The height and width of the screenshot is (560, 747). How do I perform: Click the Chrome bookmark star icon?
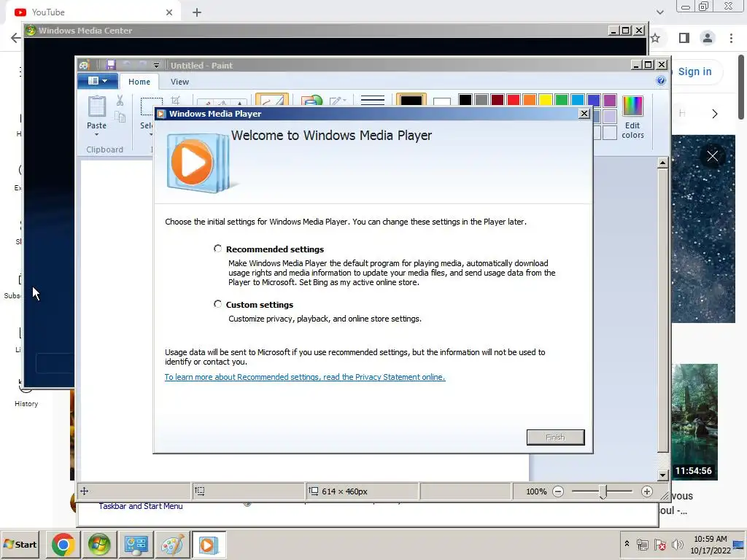point(656,38)
